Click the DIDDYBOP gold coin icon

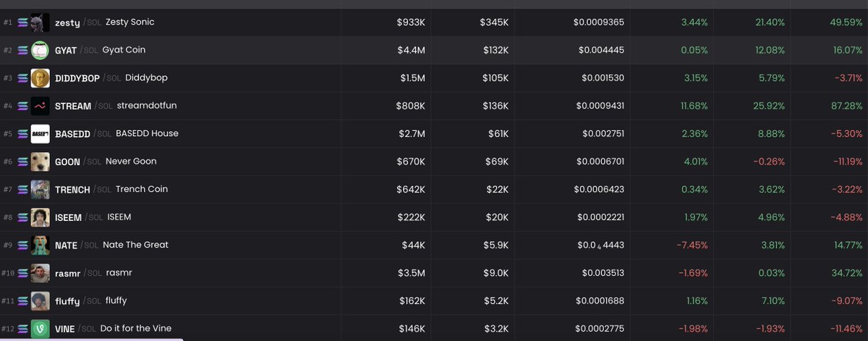[x=41, y=78]
